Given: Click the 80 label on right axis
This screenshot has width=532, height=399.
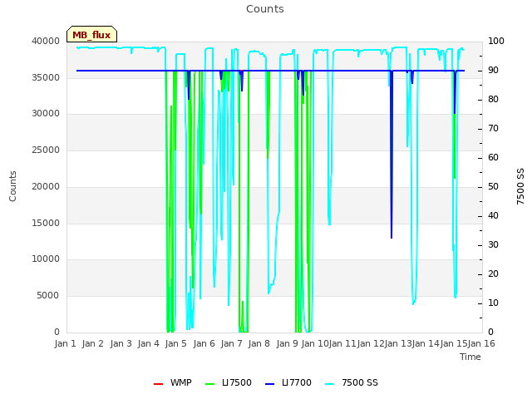Looking at the screenshot, I should 493,99.
